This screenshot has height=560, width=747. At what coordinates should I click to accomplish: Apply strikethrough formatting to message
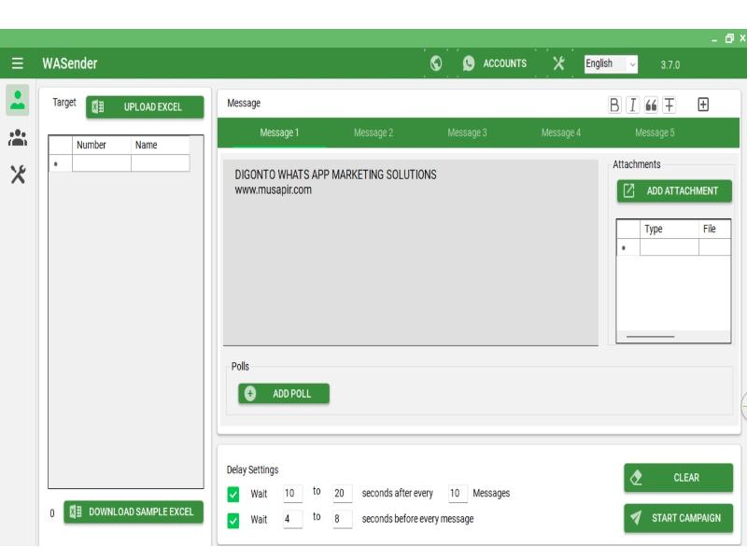(669, 104)
